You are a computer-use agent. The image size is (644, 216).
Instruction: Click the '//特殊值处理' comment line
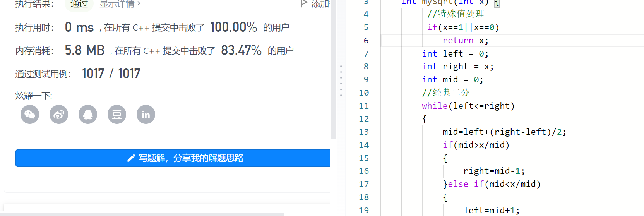point(456,14)
